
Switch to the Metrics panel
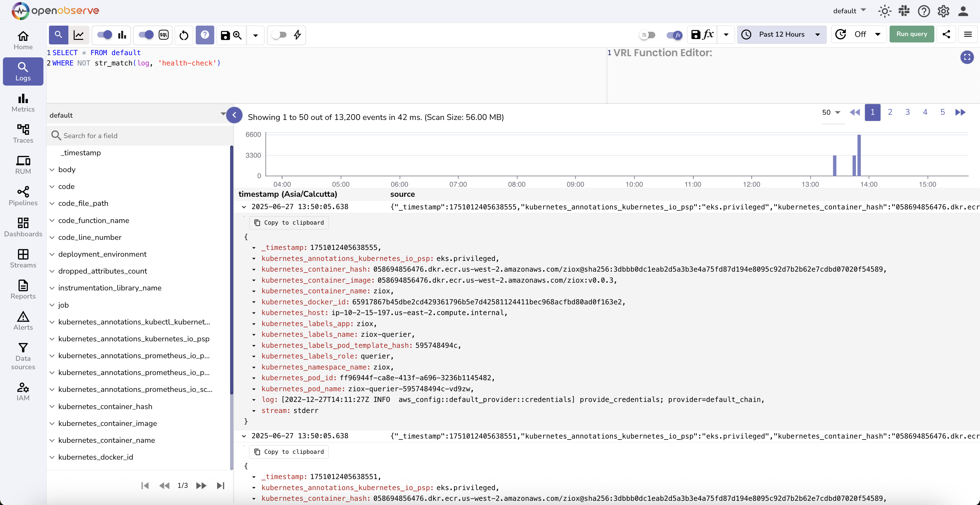[23, 103]
